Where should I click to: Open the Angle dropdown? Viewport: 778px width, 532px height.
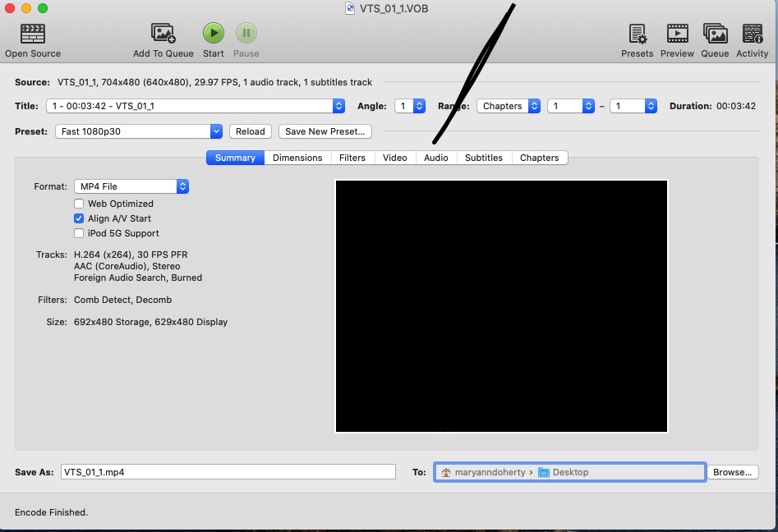410,106
